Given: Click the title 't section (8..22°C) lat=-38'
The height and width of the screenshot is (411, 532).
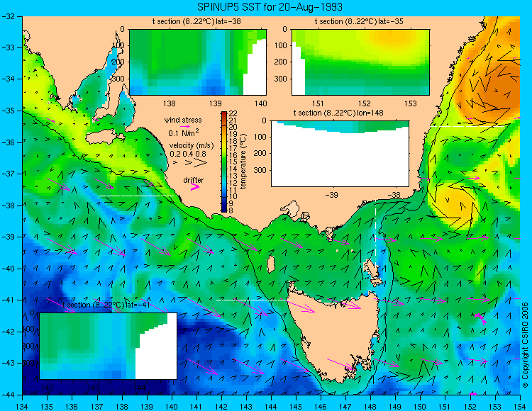Looking at the screenshot, I should (196, 22).
